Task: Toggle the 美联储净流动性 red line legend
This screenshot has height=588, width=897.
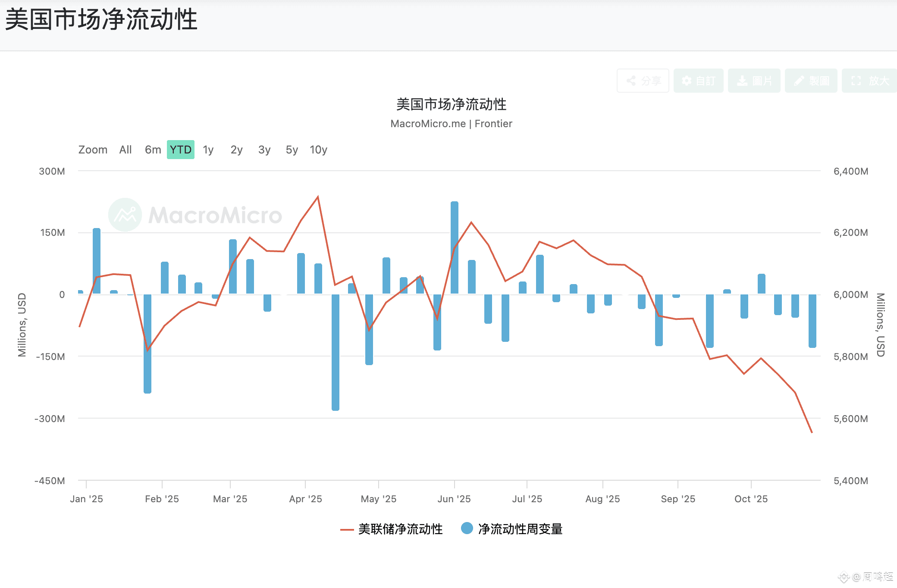Action: click(400, 529)
